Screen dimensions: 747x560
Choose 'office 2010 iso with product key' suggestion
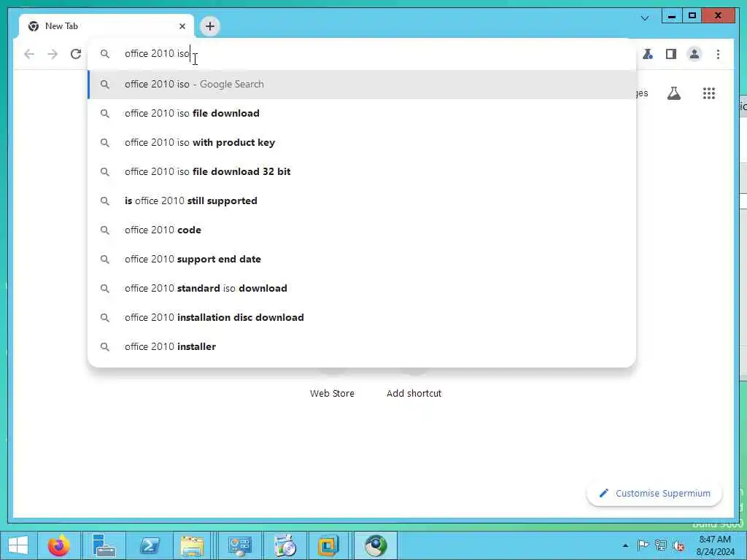(x=362, y=142)
